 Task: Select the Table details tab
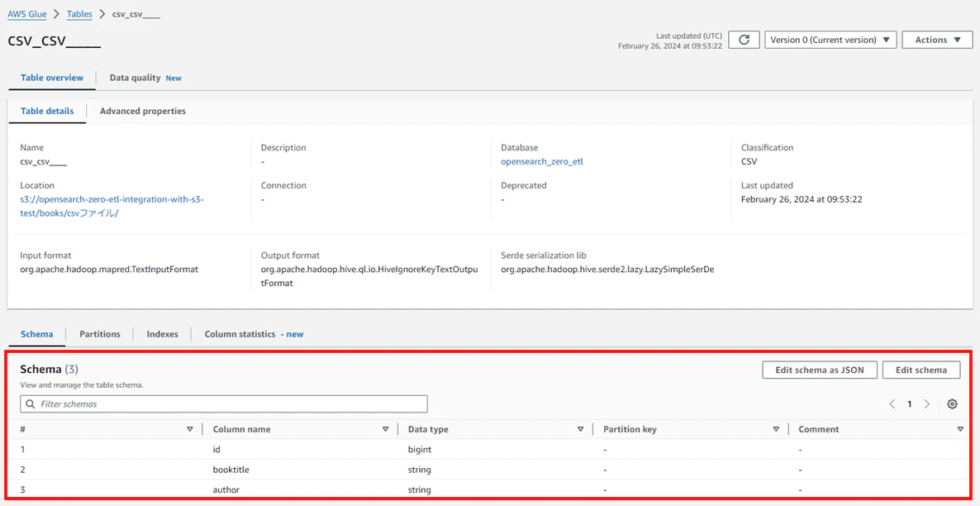pyautogui.click(x=47, y=111)
